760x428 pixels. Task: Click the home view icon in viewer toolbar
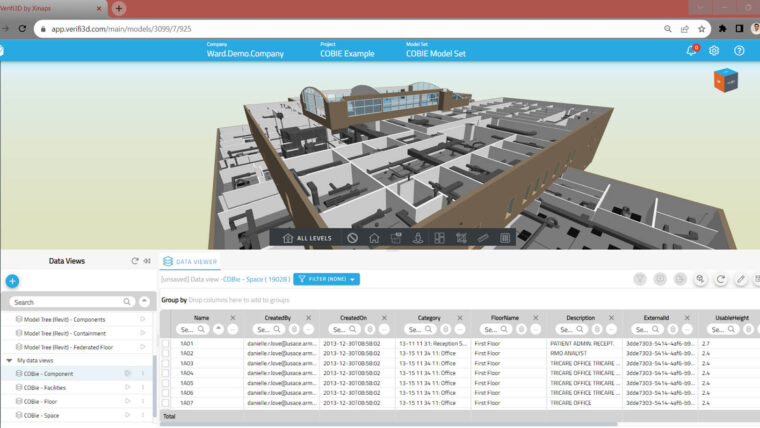click(374, 238)
